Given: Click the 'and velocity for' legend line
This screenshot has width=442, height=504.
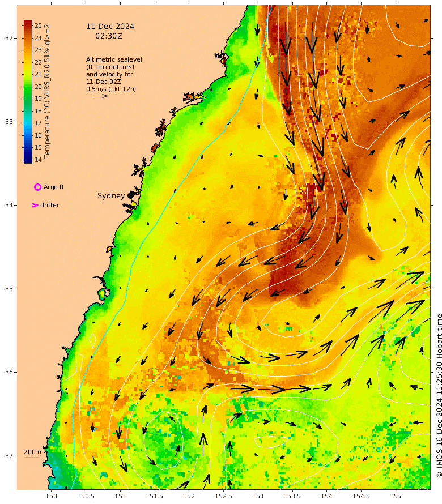Looking at the screenshot, I should pyautogui.click(x=109, y=74).
